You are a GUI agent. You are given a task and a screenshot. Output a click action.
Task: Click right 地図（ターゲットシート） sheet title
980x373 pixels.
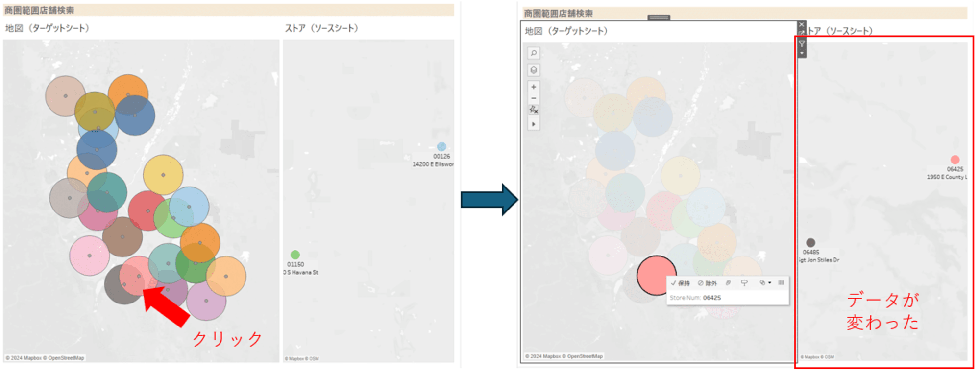[566, 31]
